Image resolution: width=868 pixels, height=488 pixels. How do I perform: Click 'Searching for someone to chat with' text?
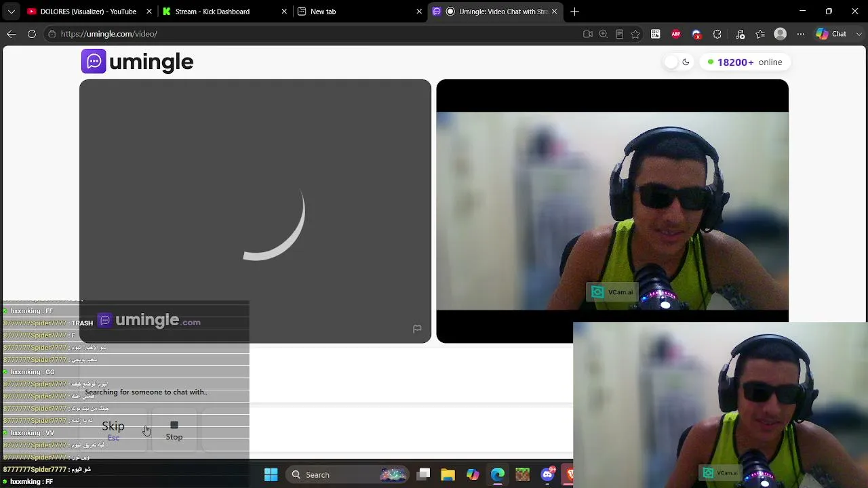(146, 392)
